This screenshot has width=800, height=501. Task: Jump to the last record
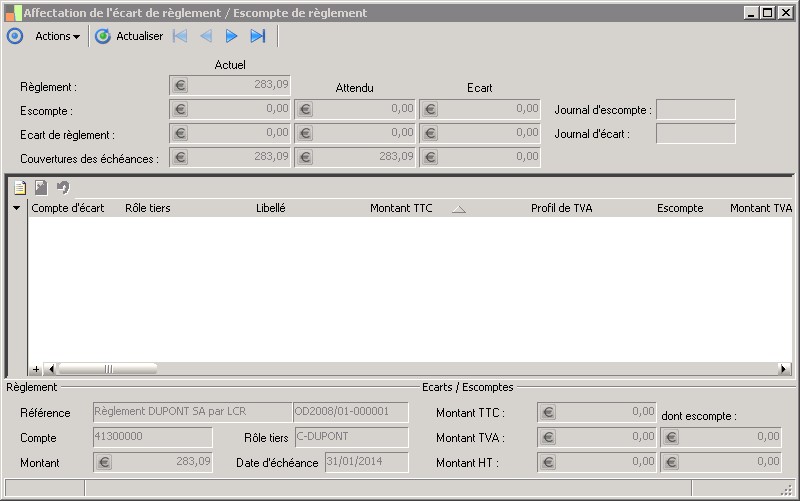tap(258, 36)
